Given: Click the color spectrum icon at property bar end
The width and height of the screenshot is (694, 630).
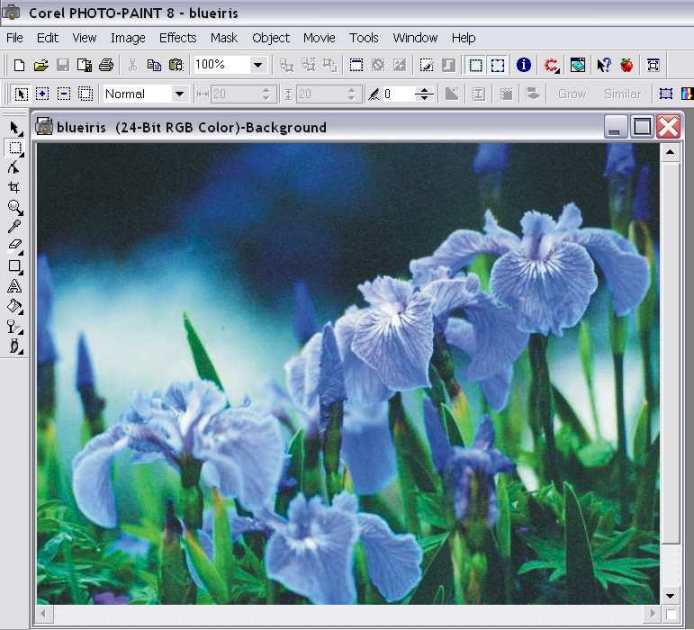Looking at the screenshot, I should 687,94.
